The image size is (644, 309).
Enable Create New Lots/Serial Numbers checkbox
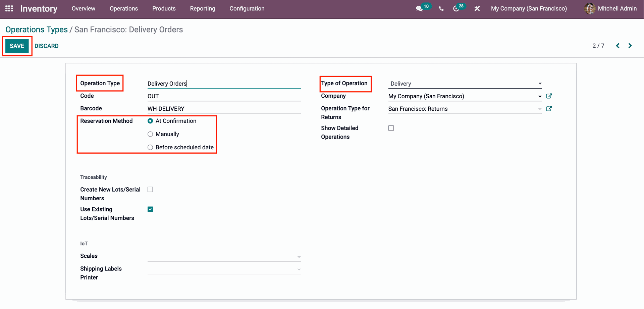click(x=150, y=190)
